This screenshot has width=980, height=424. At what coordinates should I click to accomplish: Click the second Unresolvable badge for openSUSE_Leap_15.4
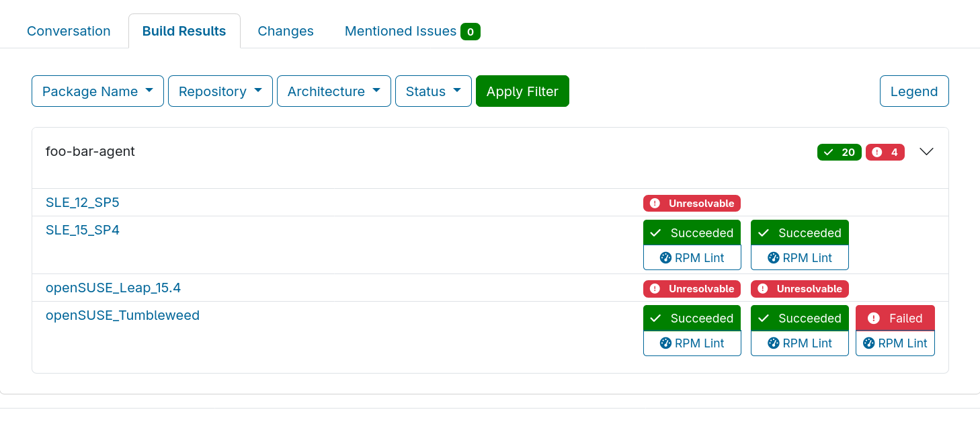tap(799, 289)
